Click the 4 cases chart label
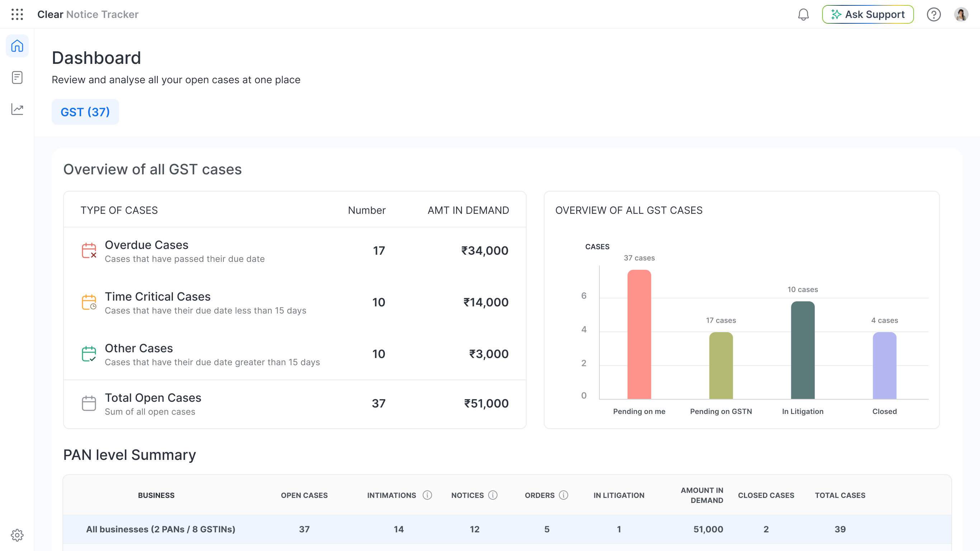 tap(885, 320)
